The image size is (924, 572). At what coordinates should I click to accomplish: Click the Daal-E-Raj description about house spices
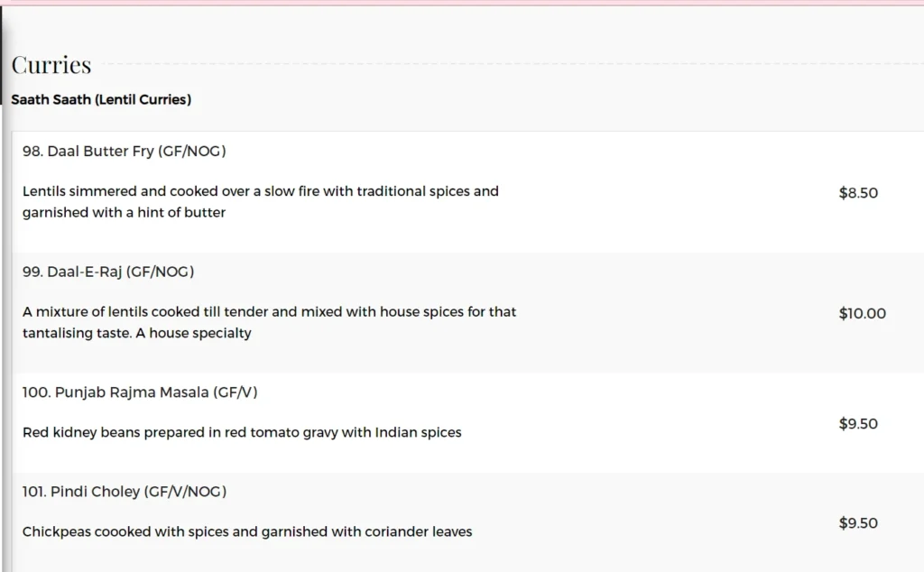pos(269,322)
